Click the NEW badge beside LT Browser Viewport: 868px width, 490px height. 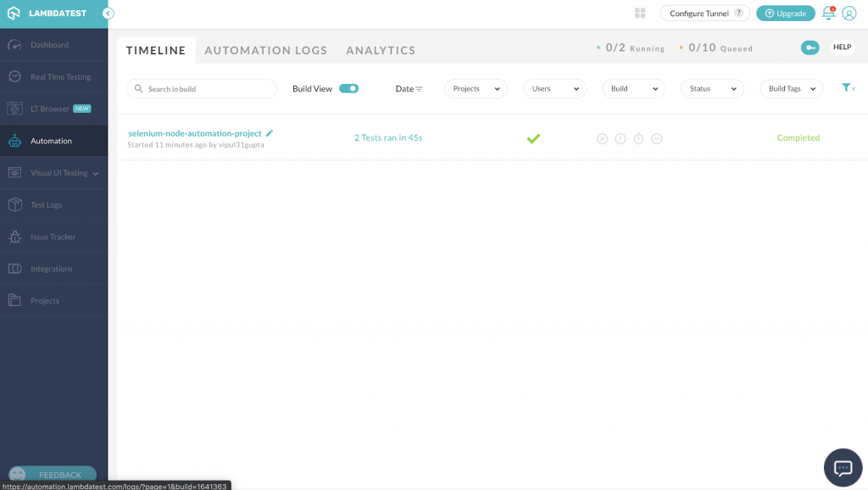point(82,109)
